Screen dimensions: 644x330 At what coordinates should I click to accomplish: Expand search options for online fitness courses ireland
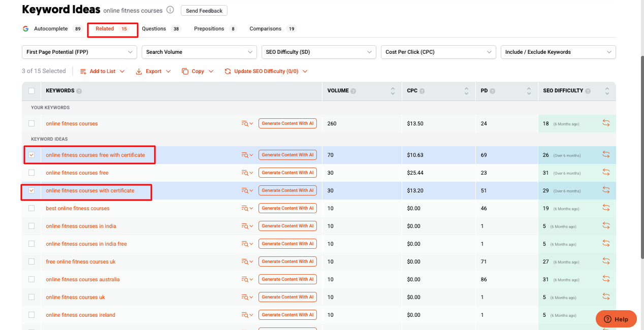click(247, 315)
